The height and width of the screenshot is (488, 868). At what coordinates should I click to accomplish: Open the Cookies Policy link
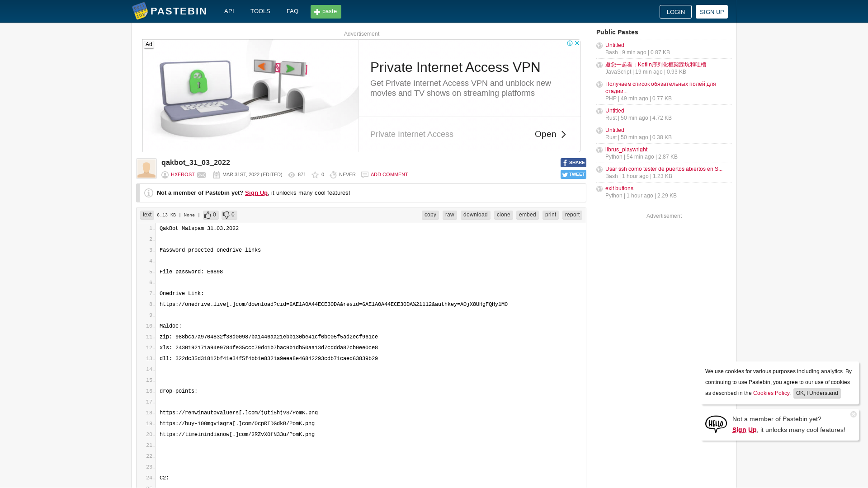[x=771, y=393]
